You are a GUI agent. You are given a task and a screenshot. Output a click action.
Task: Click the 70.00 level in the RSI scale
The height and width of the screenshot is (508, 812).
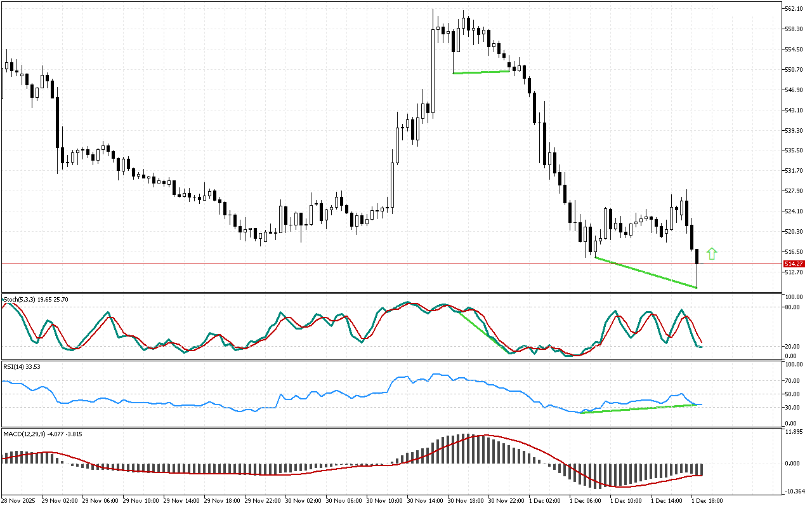point(793,381)
